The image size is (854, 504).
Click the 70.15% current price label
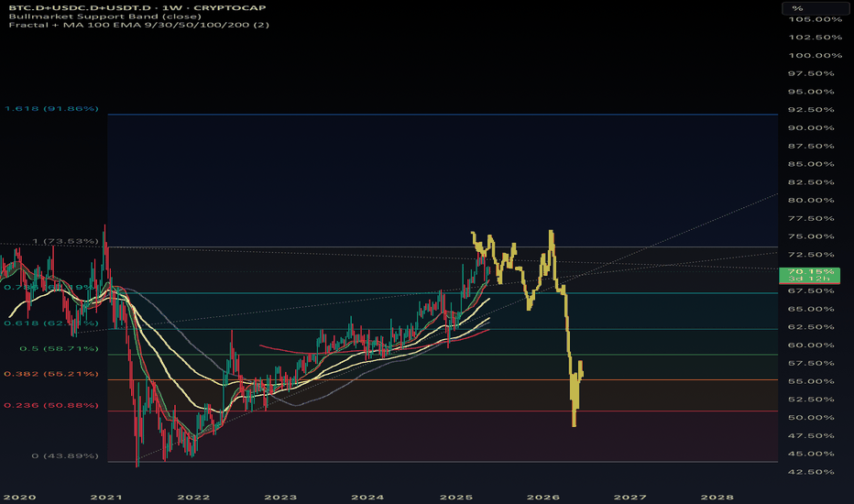tap(809, 275)
